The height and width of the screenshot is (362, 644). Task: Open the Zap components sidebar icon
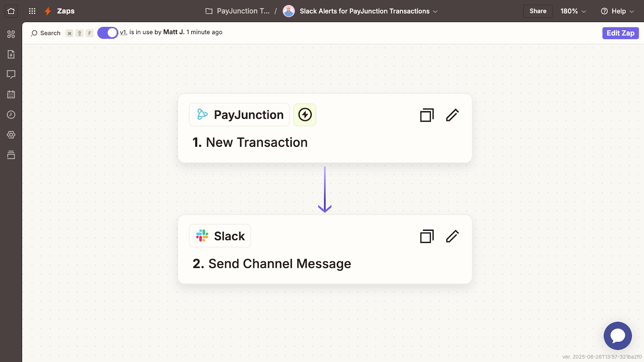point(11,34)
